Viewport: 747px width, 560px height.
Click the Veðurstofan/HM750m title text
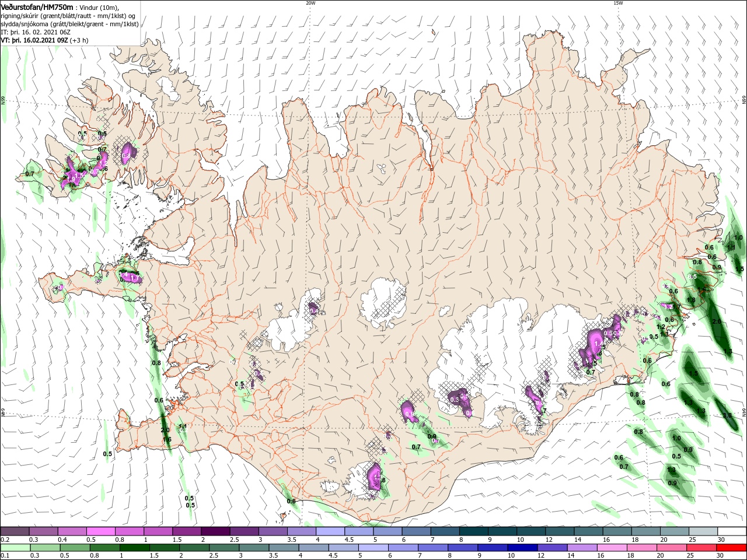[x=37, y=6]
